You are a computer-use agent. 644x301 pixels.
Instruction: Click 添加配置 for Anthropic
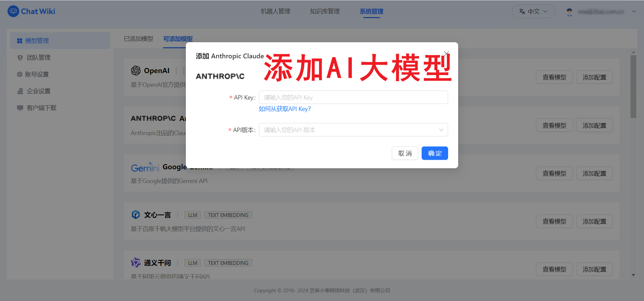[x=594, y=125]
